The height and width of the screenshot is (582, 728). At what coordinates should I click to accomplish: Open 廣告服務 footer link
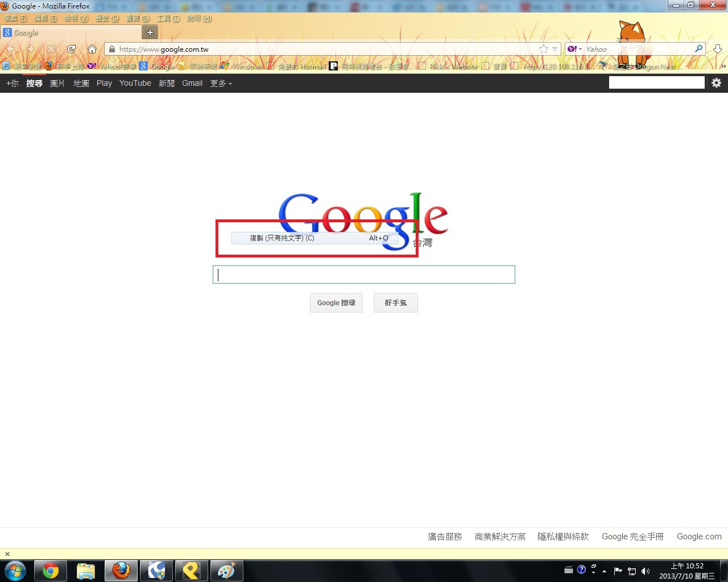[445, 537]
